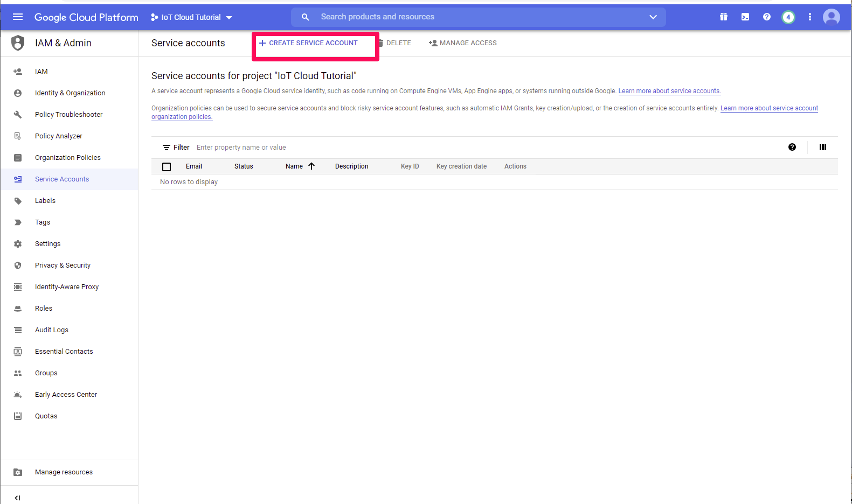Click the Policy Analyzer document icon

point(18,136)
